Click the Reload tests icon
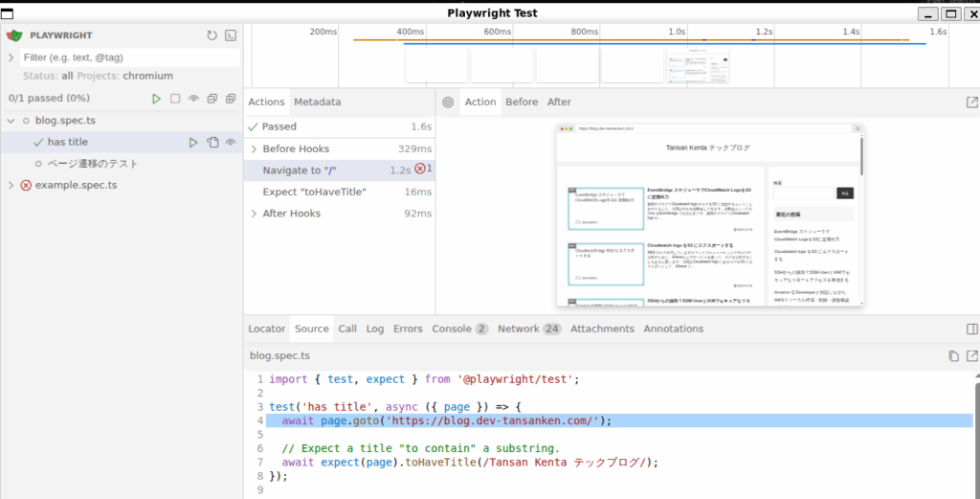The image size is (980, 499). coord(212,35)
